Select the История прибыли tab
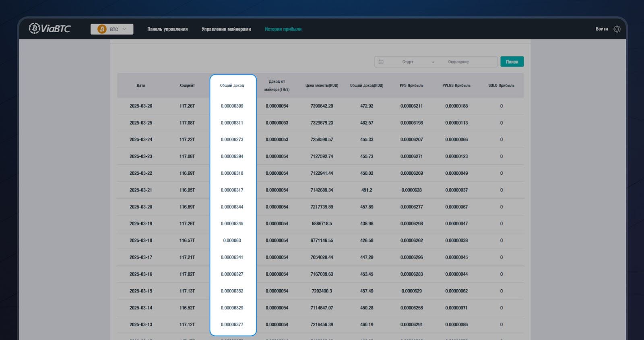644x340 pixels. pyautogui.click(x=283, y=29)
